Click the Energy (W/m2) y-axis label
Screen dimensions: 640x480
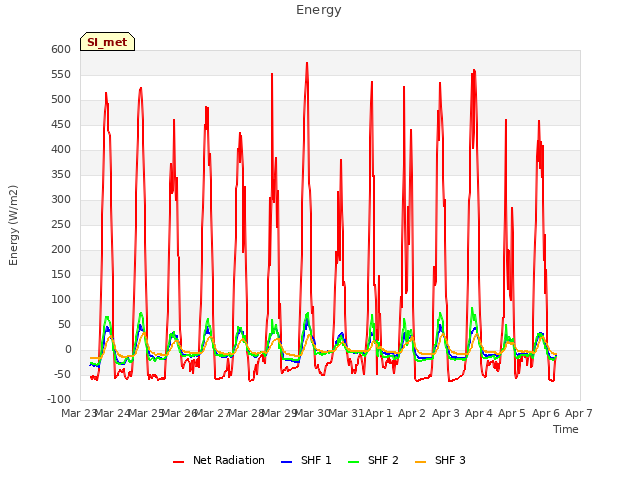[13, 225]
